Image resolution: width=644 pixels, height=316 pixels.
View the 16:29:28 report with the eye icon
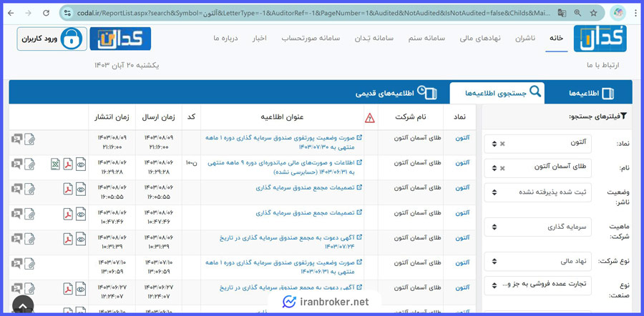coord(81,164)
